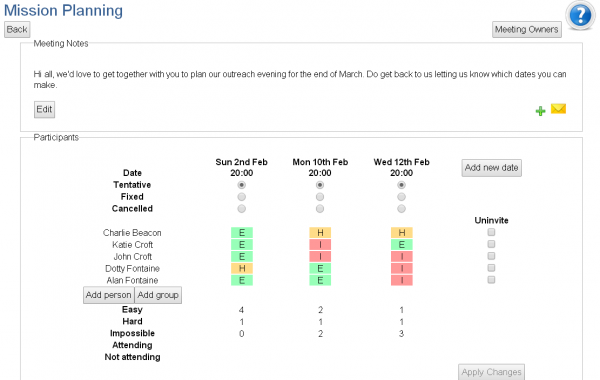Click the green plus icon in Meeting Notes
The width and height of the screenshot is (600, 380).
[540, 111]
